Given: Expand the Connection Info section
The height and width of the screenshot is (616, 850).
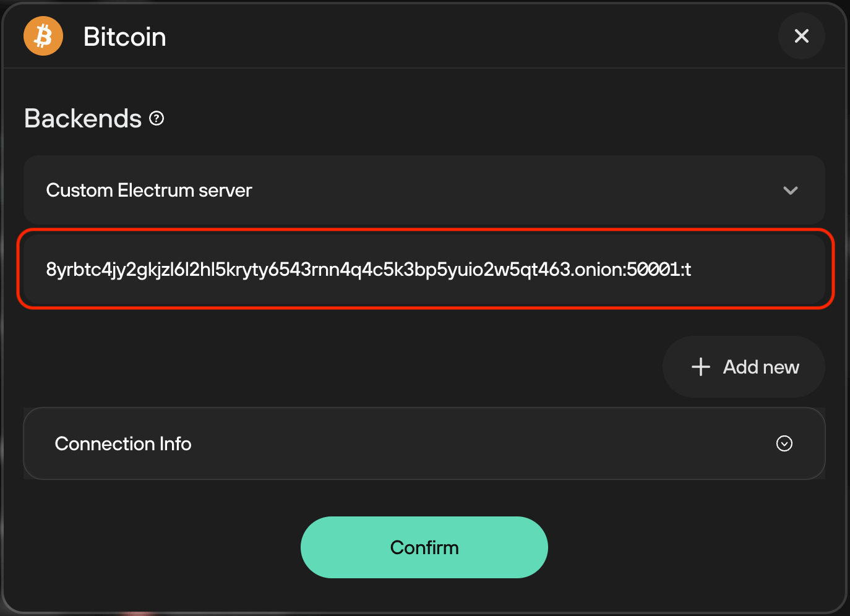Looking at the screenshot, I should click(424, 443).
